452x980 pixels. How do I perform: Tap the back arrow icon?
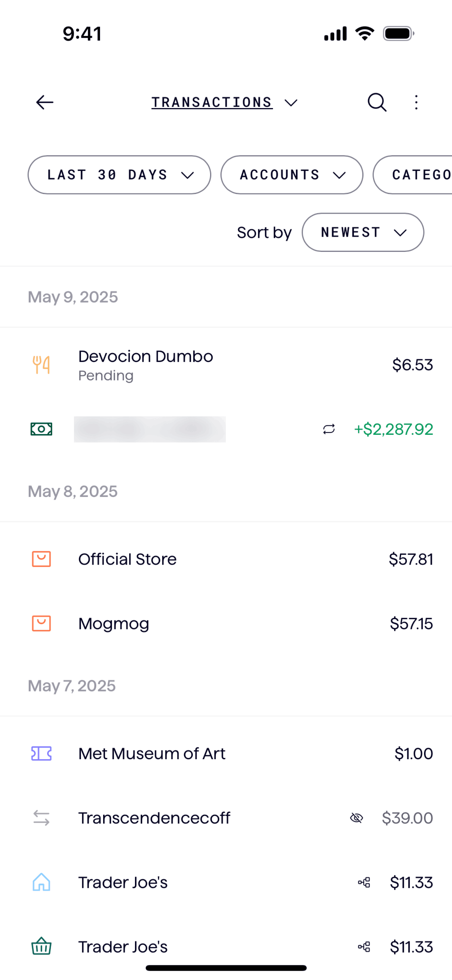tap(44, 102)
